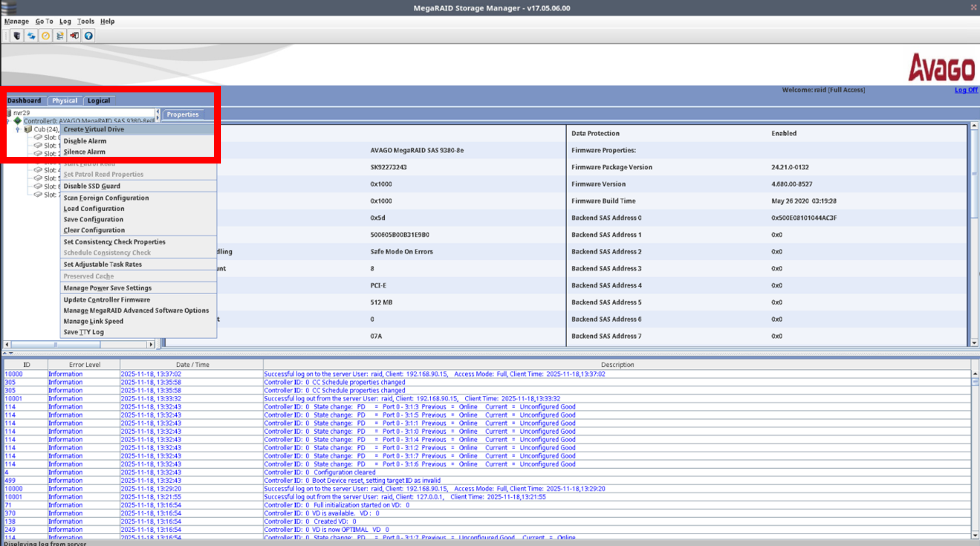Click the red-arrow log off toolbar icon
Image resolution: width=980 pixels, height=546 pixels.
74,36
